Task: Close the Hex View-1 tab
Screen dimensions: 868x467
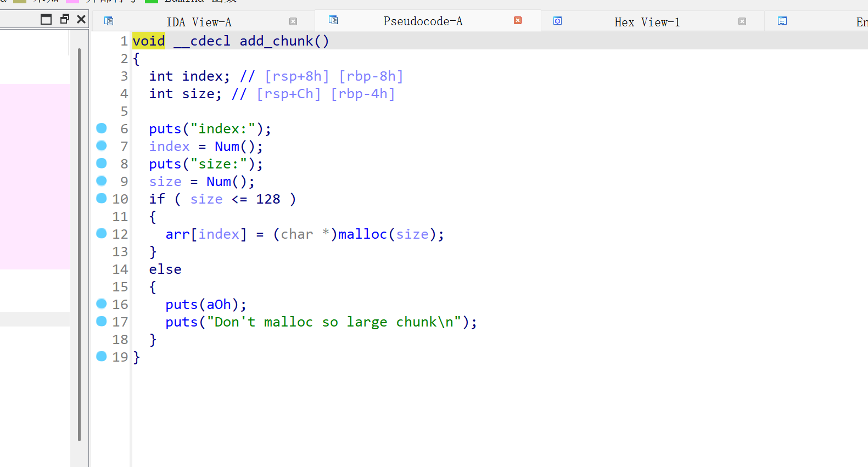Action: coord(742,21)
